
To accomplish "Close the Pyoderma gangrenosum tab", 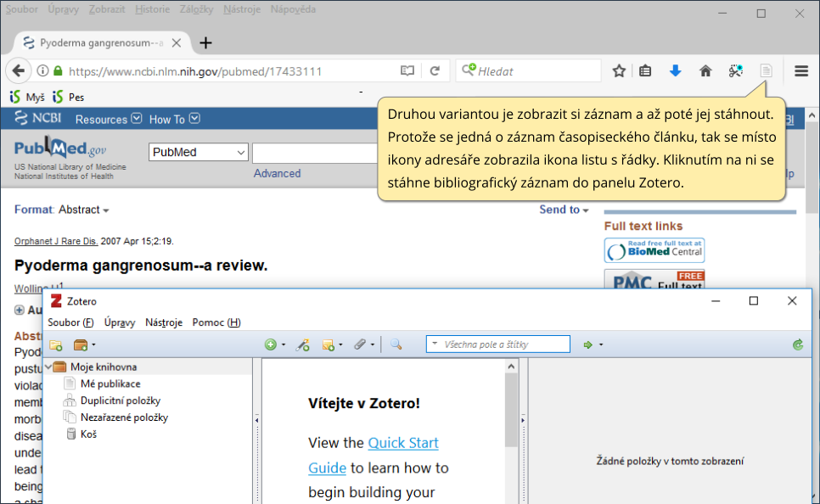I will point(177,43).
